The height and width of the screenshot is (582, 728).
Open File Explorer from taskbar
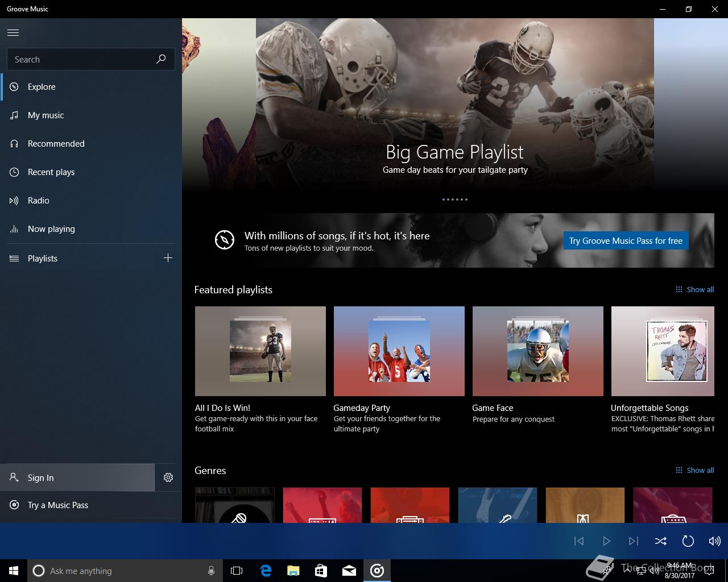point(293,571)
